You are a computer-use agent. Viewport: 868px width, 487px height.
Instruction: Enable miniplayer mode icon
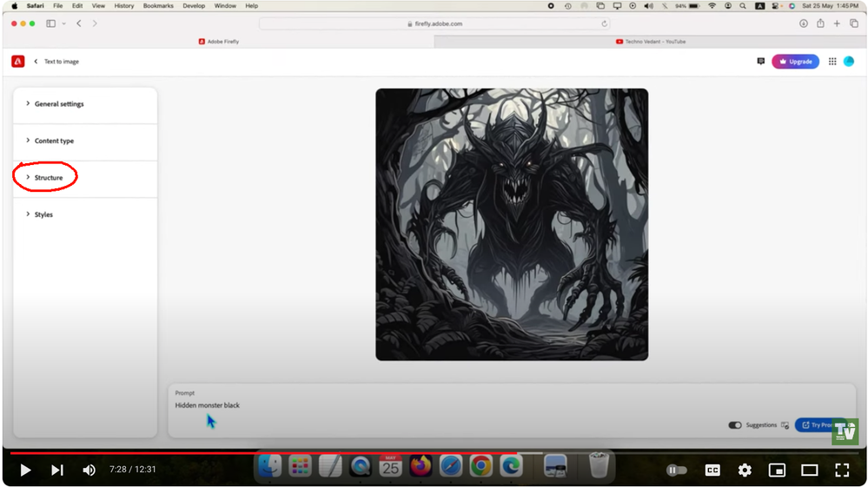point(777,470)
